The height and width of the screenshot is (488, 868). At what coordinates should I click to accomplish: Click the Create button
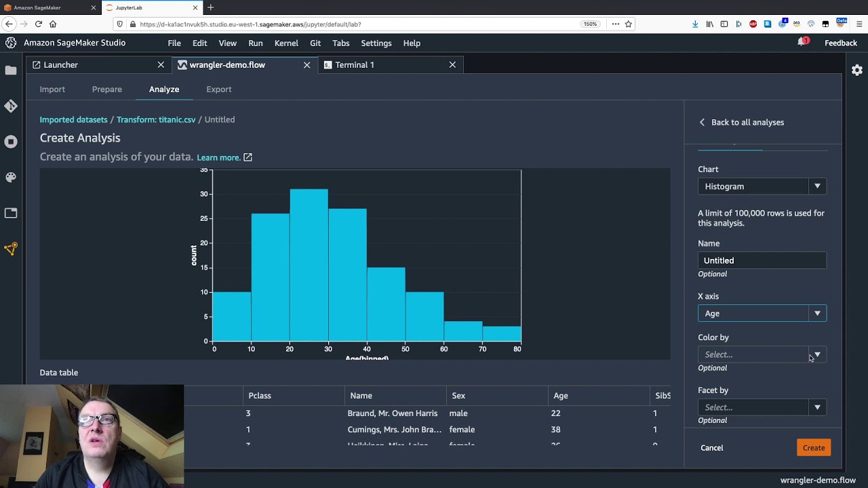coord(814,448)
